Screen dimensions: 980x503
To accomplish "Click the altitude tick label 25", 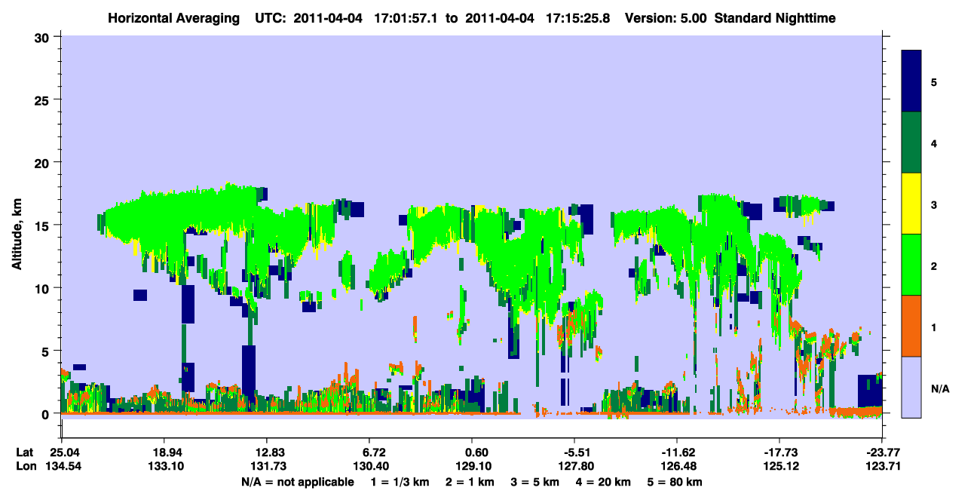I will coord(44,100).
